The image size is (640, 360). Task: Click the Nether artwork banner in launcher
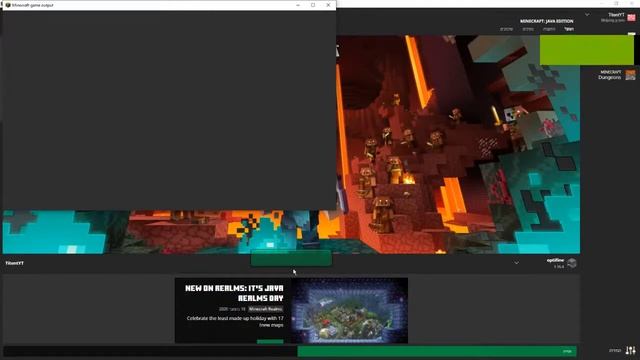(457, 143)
